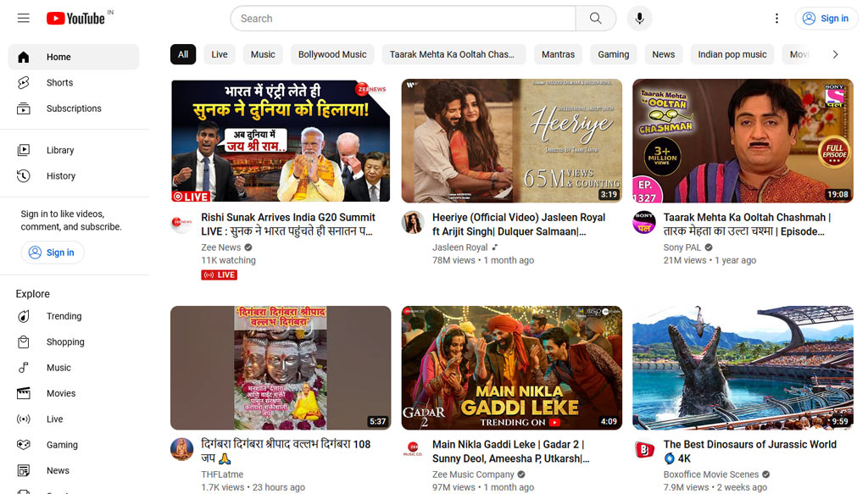Open Jasleen Royal channel avatar
Screen dimensions: 868x494
pyautogui.click(x=413, y=223)
